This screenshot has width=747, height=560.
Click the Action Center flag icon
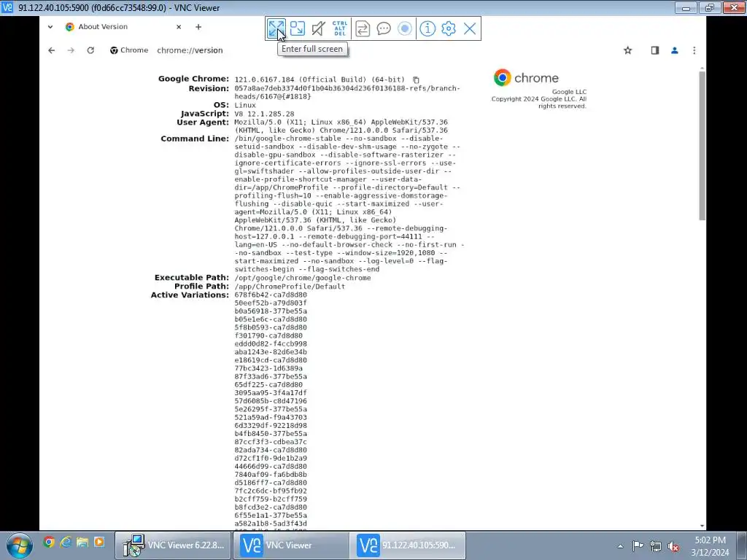pyautogui.click(x=638, y=546)
